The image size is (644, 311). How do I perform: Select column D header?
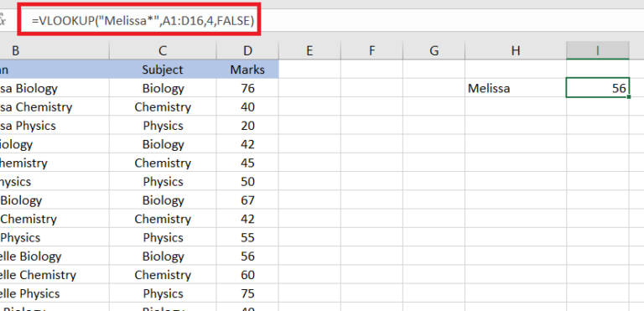247,50
